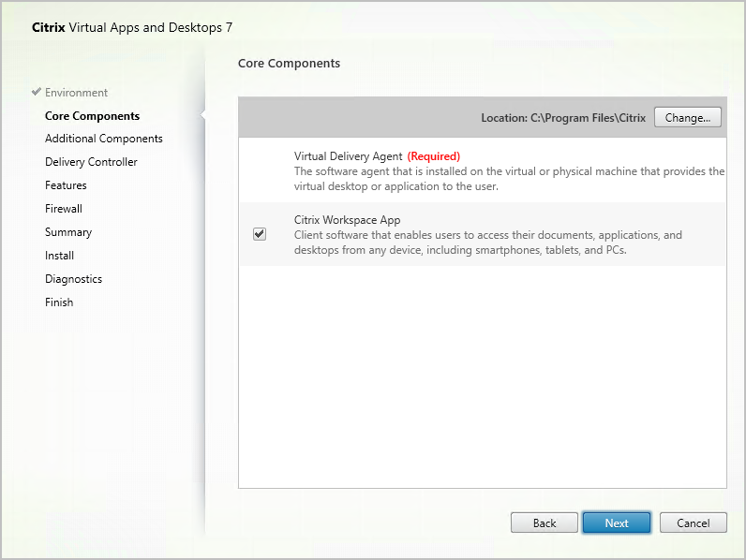746x560 pixels.
Task: Select the Environment step in sidebar
Action: click(x=76, y=93)
